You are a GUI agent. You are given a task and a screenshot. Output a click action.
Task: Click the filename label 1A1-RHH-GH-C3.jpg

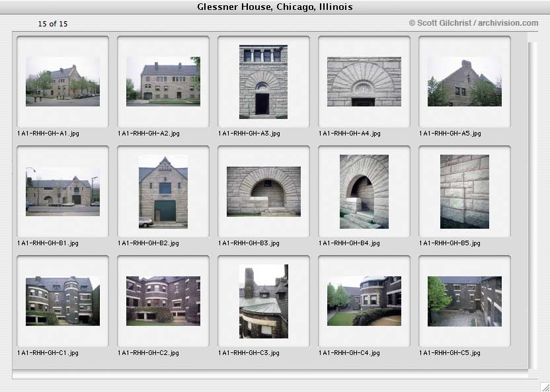(x=249, y=353)
